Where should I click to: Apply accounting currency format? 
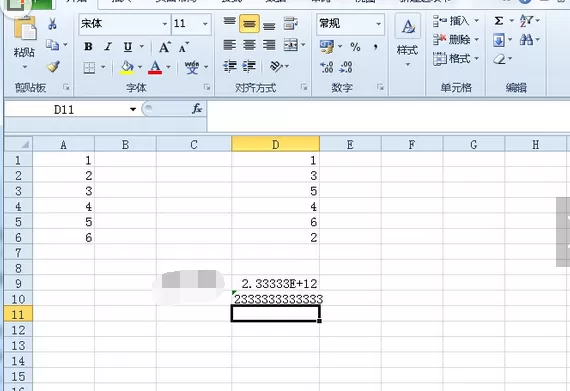pos(327,47)
